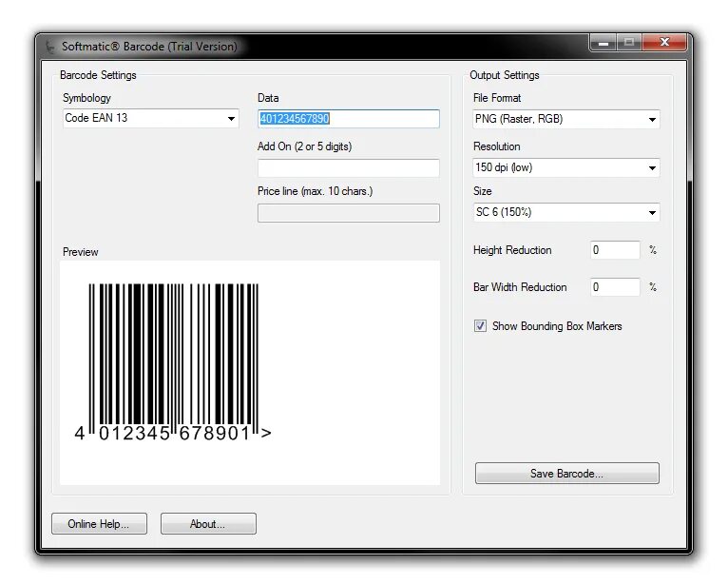728x584 pixels.
Task: Click the Show Bounding Box Markers label
Action: (557, 326)
